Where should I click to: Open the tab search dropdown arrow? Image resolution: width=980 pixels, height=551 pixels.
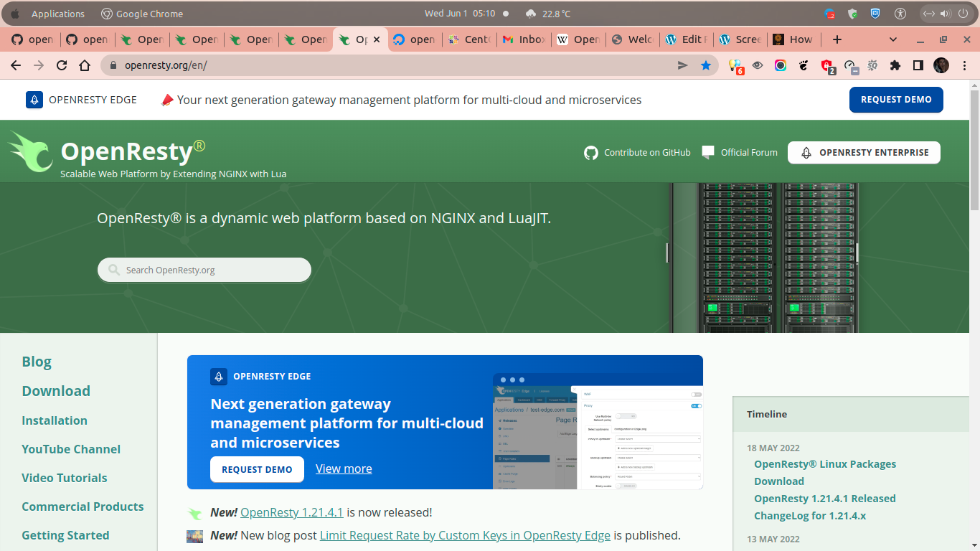893,39
